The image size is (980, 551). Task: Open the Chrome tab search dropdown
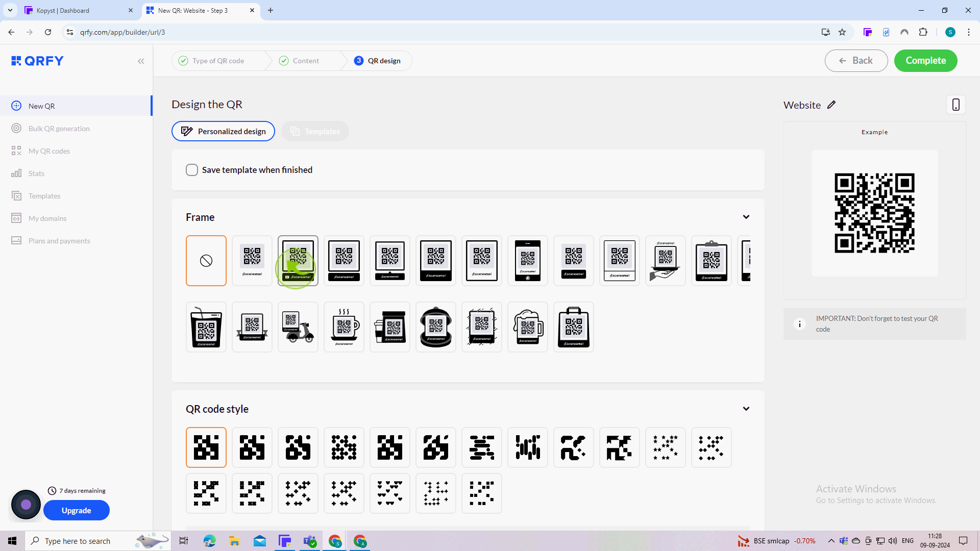[10, 10]
